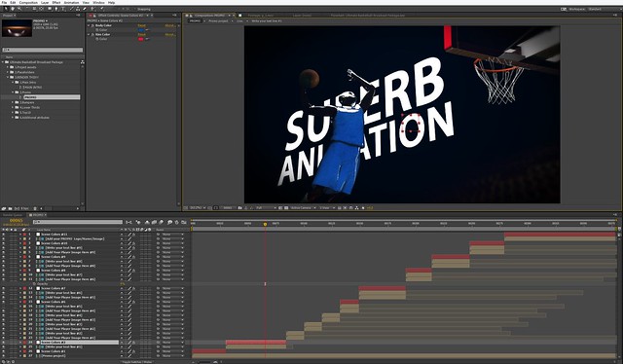This screenshot has width=623, height=364.
Task: Select the Hand tool in the toolbar
Action: pyautogui.click(x=13, y=9)
